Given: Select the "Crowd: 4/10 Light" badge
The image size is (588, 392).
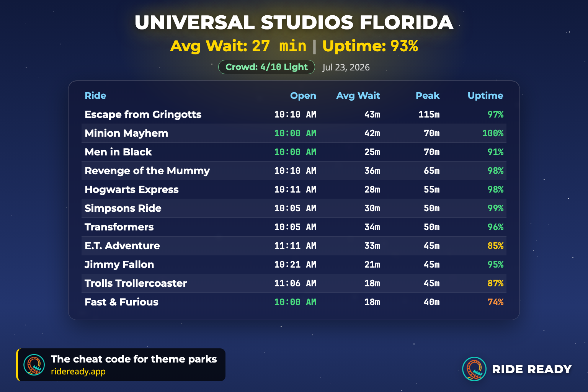Looking at the screenshot, I should pos(266,67).
